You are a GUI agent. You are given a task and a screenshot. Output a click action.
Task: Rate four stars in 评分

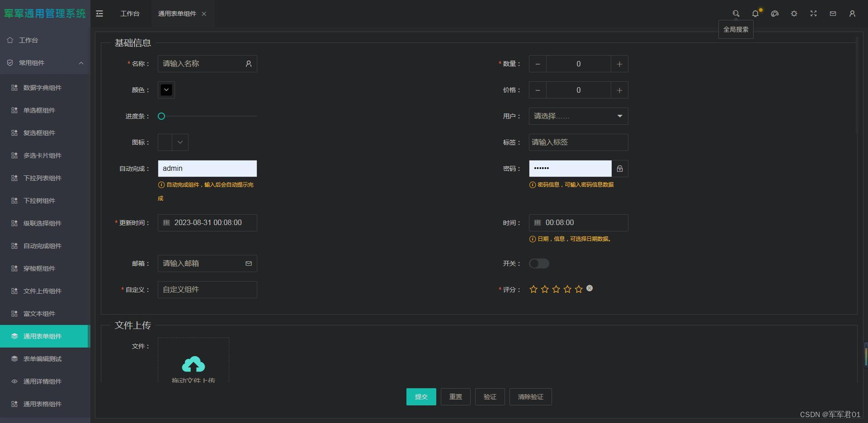point(567,289)
